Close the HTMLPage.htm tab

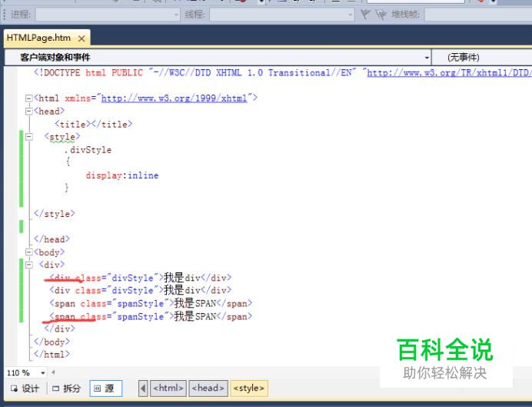coord(81,38)
